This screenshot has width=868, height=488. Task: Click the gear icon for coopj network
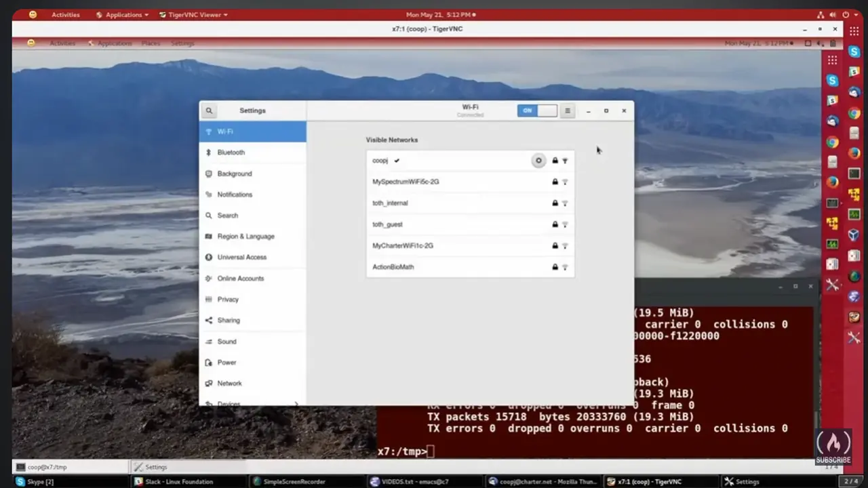[x=538, y=161]
